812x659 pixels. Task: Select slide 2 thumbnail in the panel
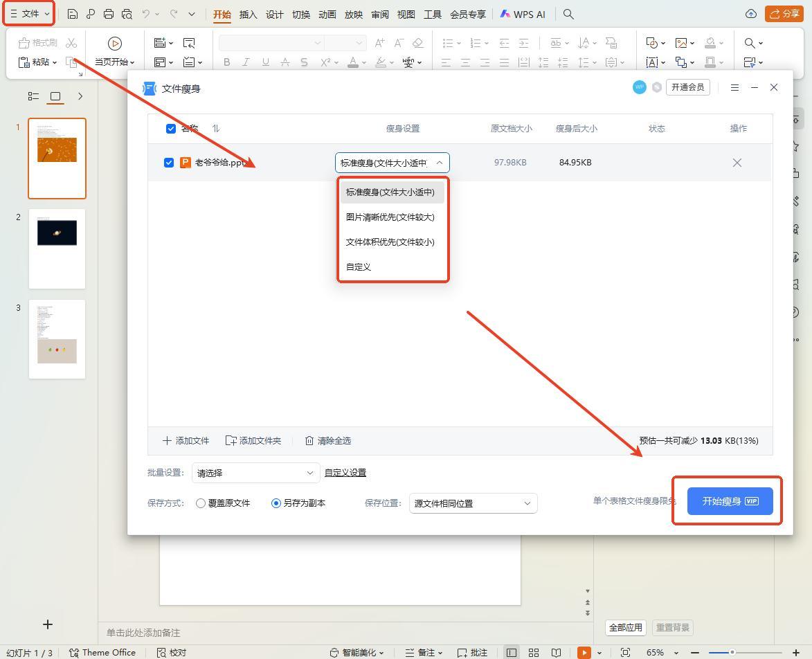click(x=57, y=249)
